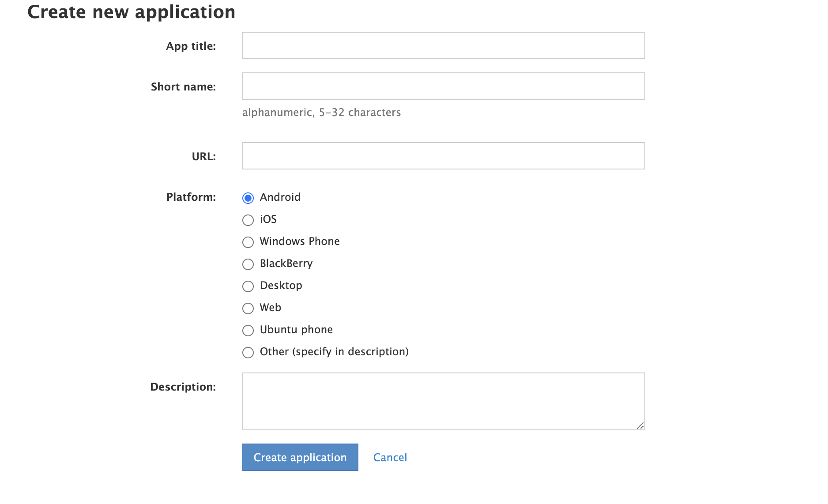Choose iOS as the platform
Viewport: 828px width, 504px height.
coord(248,220)
